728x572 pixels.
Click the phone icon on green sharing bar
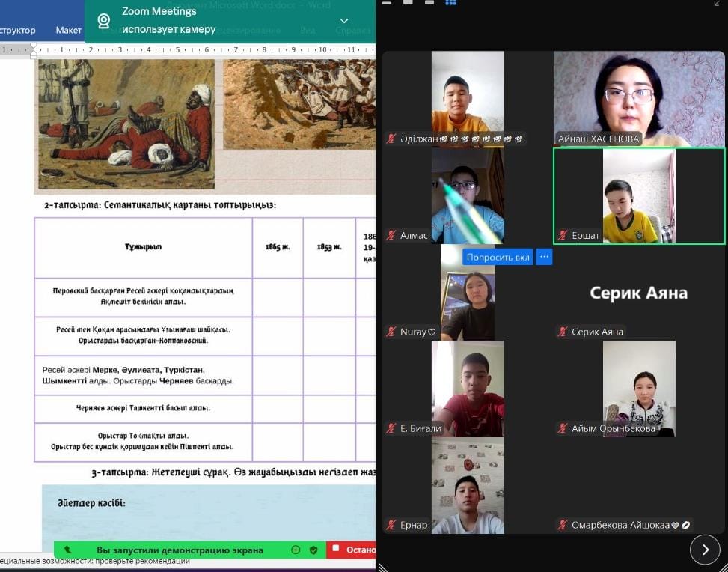coord(68,550)
